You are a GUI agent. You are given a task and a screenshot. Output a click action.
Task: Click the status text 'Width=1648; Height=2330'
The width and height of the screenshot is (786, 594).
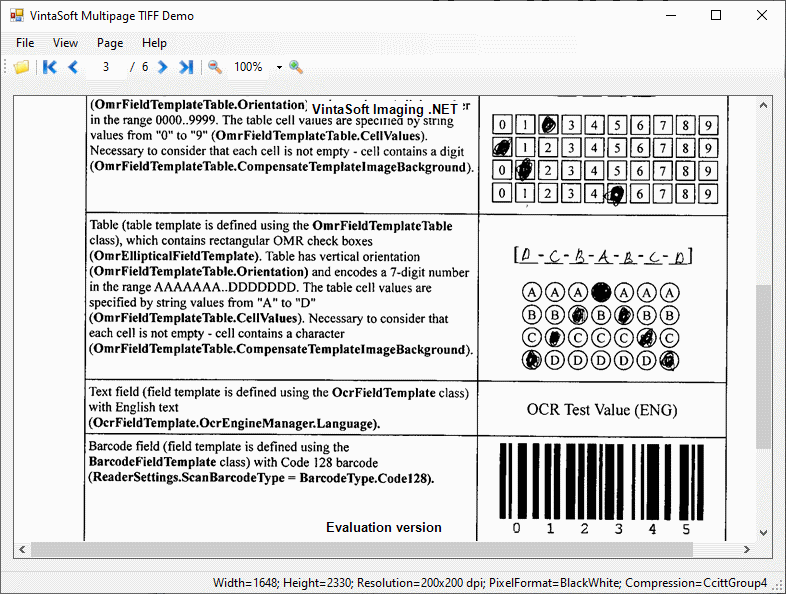pyautogui.click(x=283, y=583)
